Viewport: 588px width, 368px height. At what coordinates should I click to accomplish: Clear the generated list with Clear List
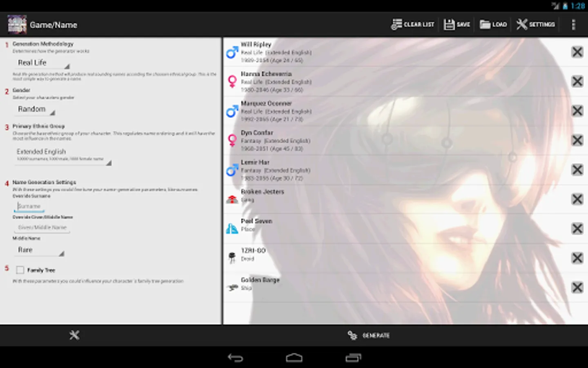click(412, 25)
